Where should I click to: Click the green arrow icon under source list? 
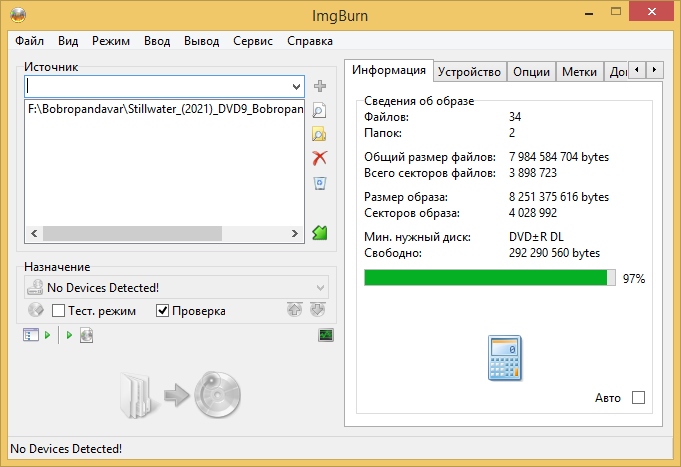pos(320,232)
